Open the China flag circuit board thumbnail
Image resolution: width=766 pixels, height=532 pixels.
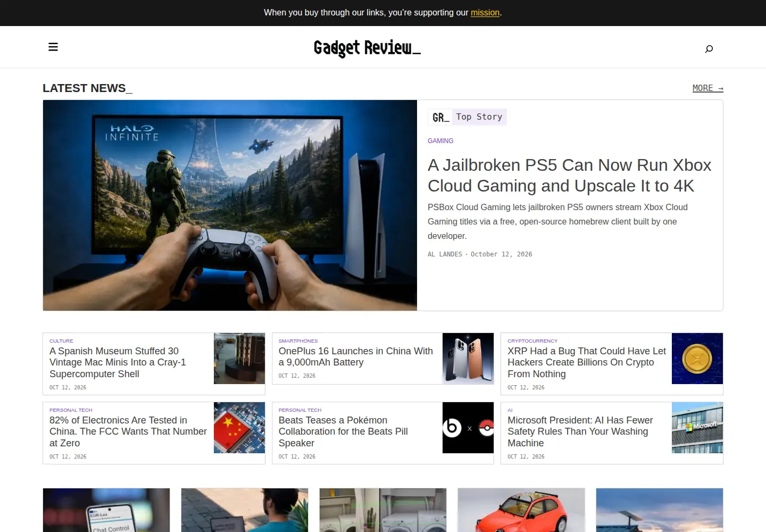[239, 428]
